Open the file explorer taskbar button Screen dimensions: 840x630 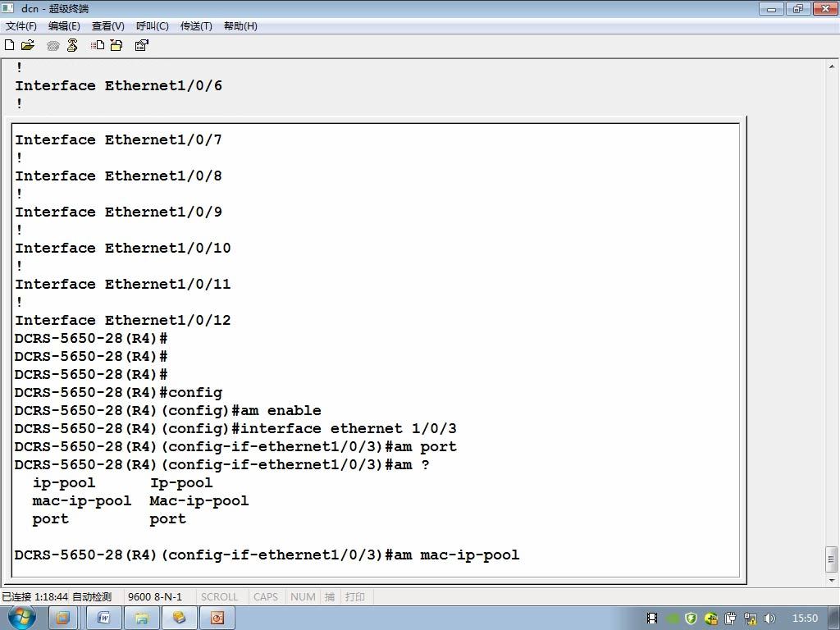tap(142, 619)
